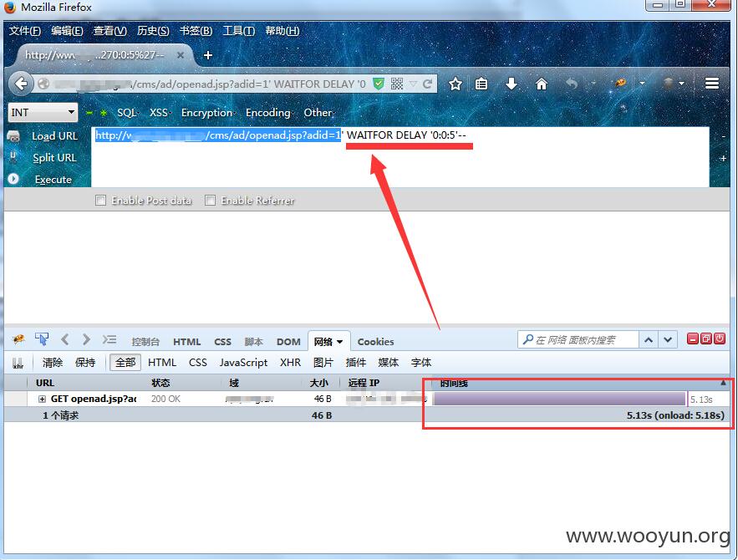Click the Firebug network search field
Viewport: 738px width, 560px height.
coord(578,340)
